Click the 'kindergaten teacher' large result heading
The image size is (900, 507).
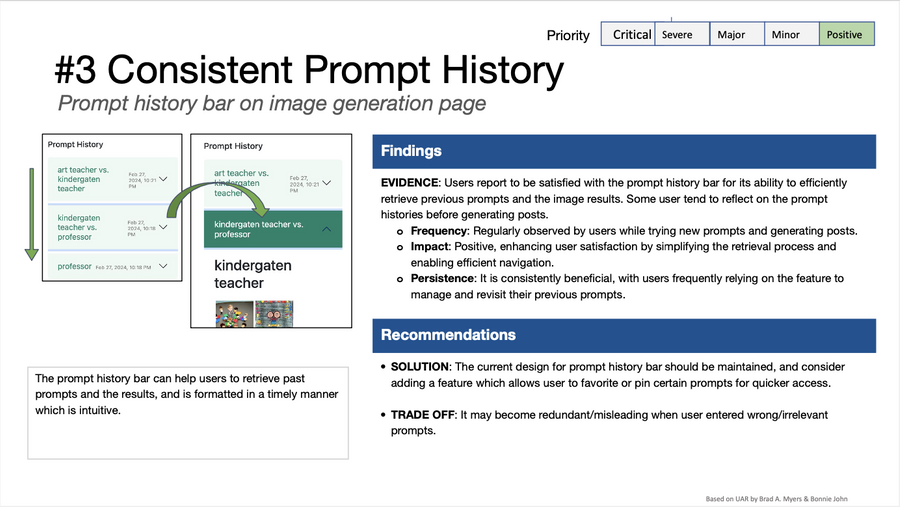click(x=253, y=274)
